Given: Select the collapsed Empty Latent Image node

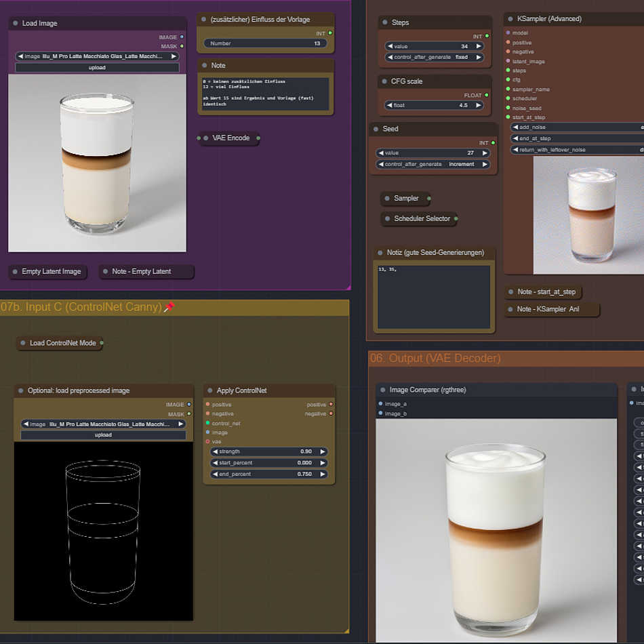Looking at the screenshot, I should 51,272.
